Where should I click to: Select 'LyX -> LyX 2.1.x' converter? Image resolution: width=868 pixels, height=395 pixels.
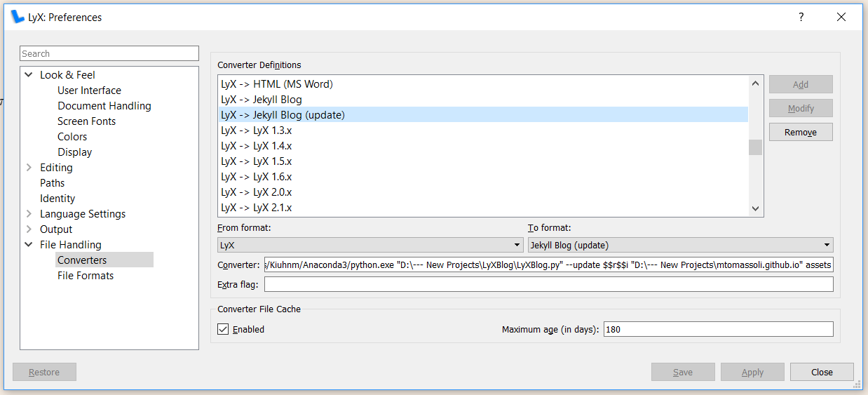[483, 208]
